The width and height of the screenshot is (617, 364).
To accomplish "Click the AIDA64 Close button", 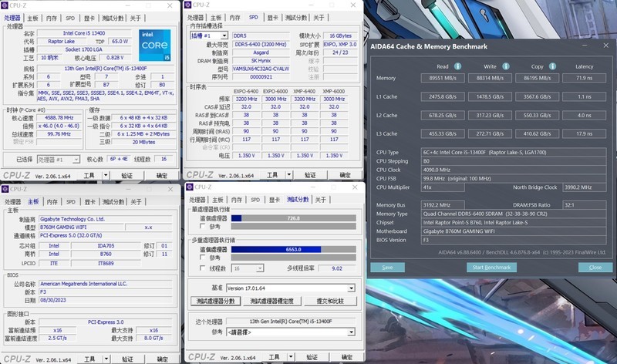I will tap(595, 268).
